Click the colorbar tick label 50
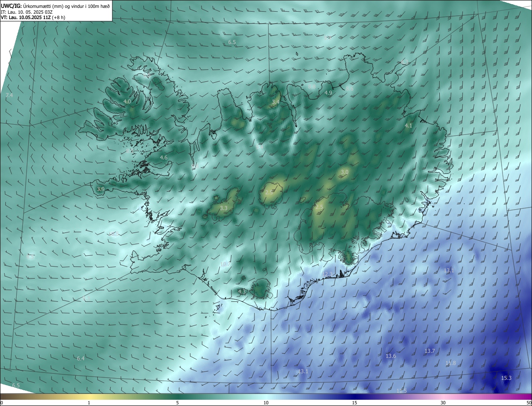Viewport: 532px width, 406px height. tap(529, 403)
